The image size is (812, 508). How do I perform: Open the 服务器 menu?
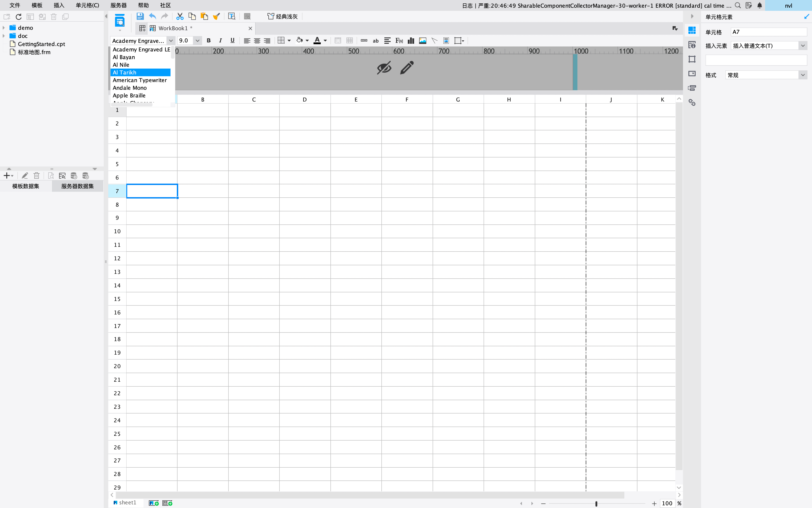pos(119,5)
